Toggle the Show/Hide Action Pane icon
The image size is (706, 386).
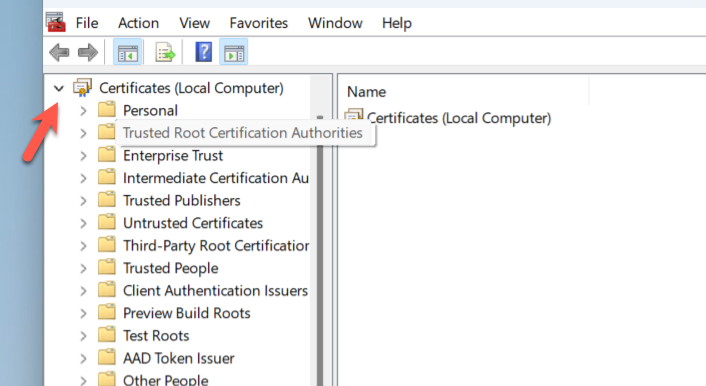pos(234,52)
